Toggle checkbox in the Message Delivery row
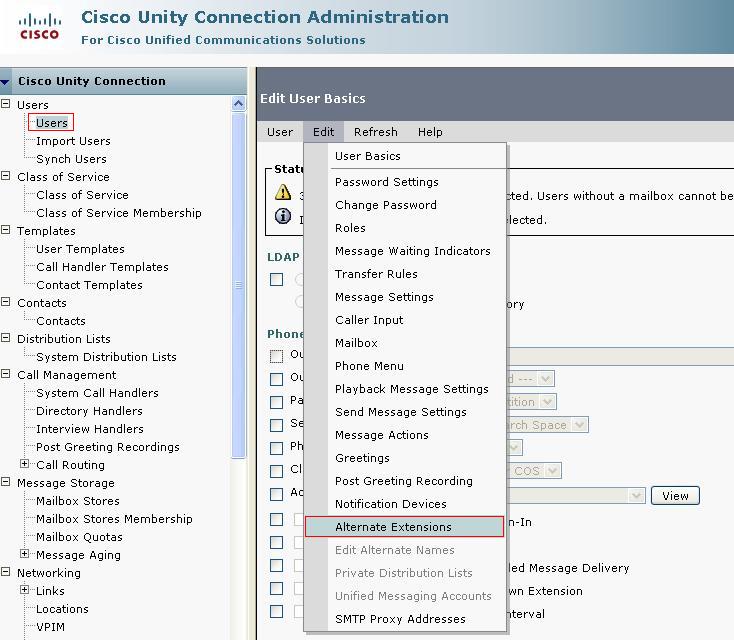The width and height of the screenshot is (734, 640). [x=277, y=565]
